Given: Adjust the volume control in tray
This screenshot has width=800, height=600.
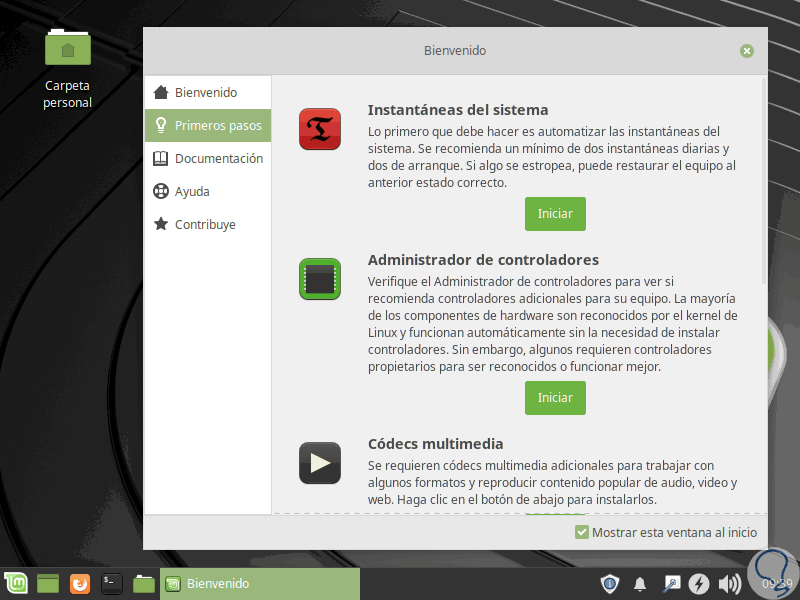Looking at the screenshot, I should click(x=731, y=583).
